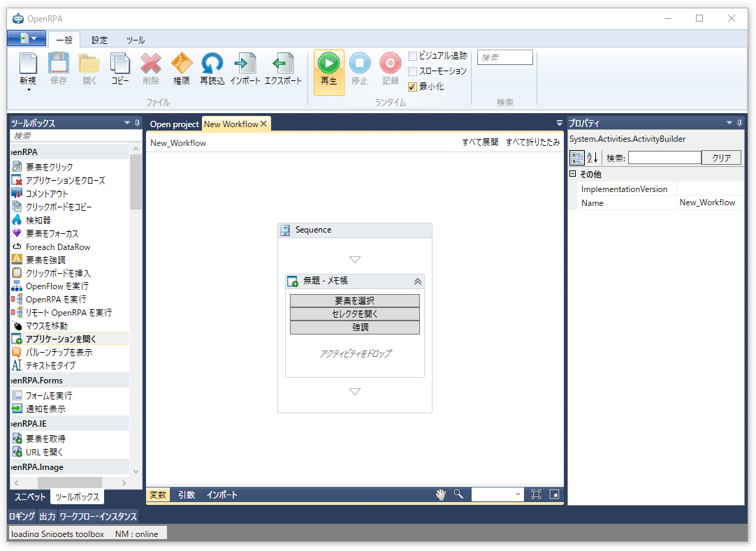The width and height of the screenshot is (756, 551).
Task: Switch to the 一般 ribbon tab
Action: click(x=64, y=40)
